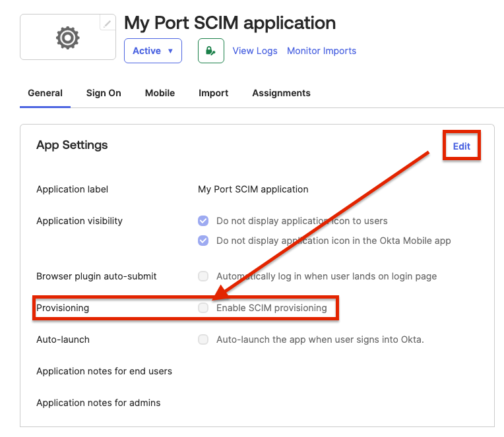Check 'Automatically log in' checkbox
This screenshot has width=504, height=437.
pyautogui.click(x=203, y=276)
